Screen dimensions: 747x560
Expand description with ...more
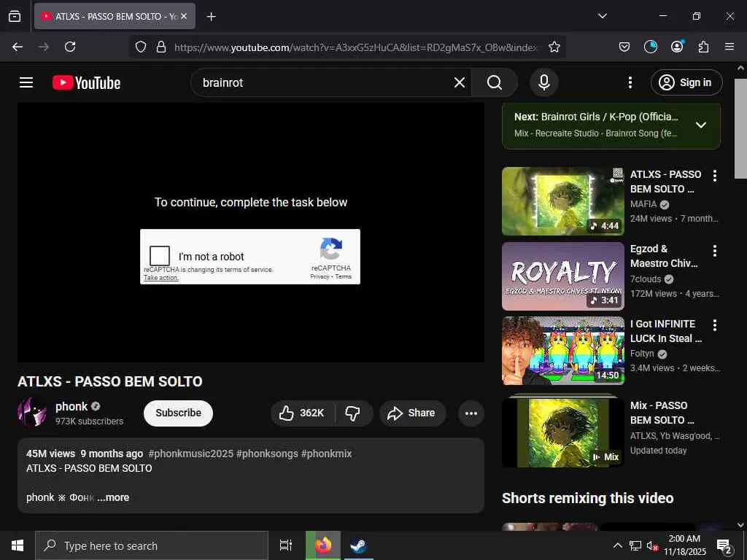tap(113, 497)
